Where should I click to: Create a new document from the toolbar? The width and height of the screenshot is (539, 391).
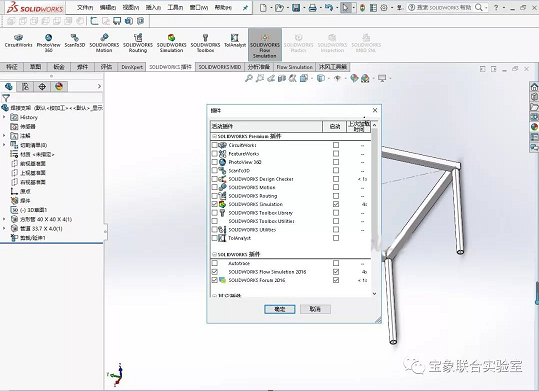tap(263, 8)
